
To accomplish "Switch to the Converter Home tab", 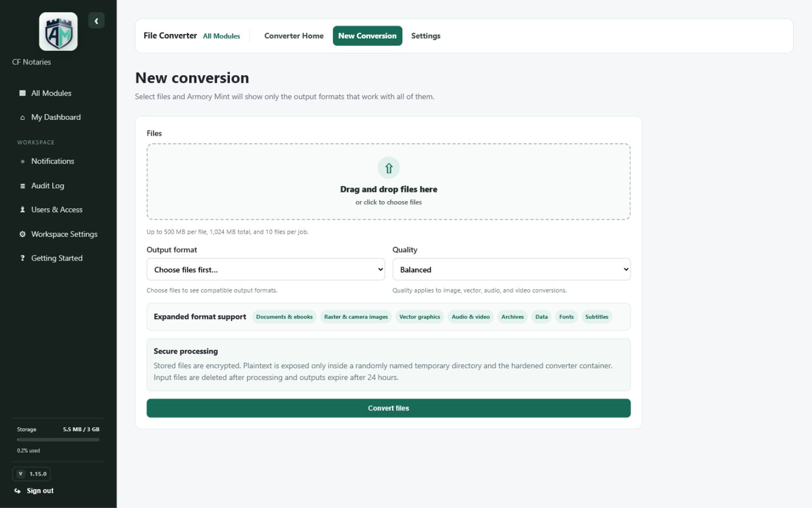I will [x=294, y=36].
